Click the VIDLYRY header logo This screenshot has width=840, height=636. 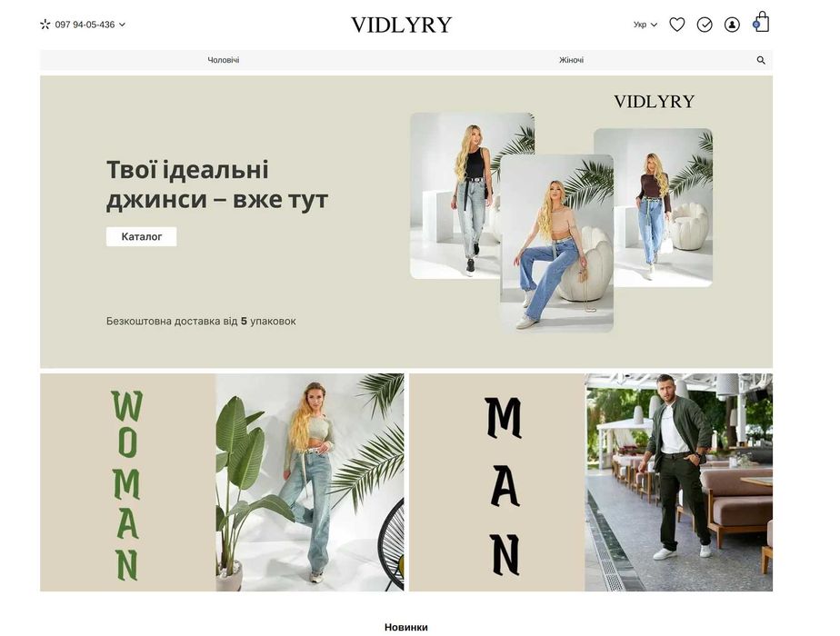401,25
